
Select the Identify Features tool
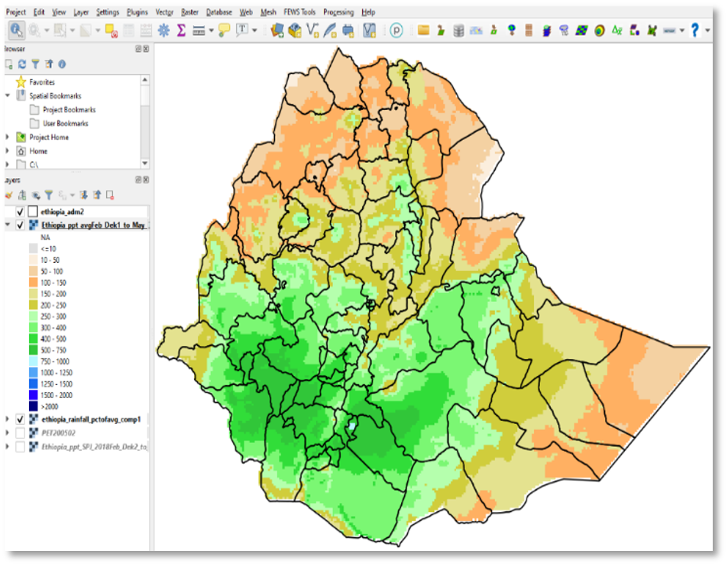16,31
